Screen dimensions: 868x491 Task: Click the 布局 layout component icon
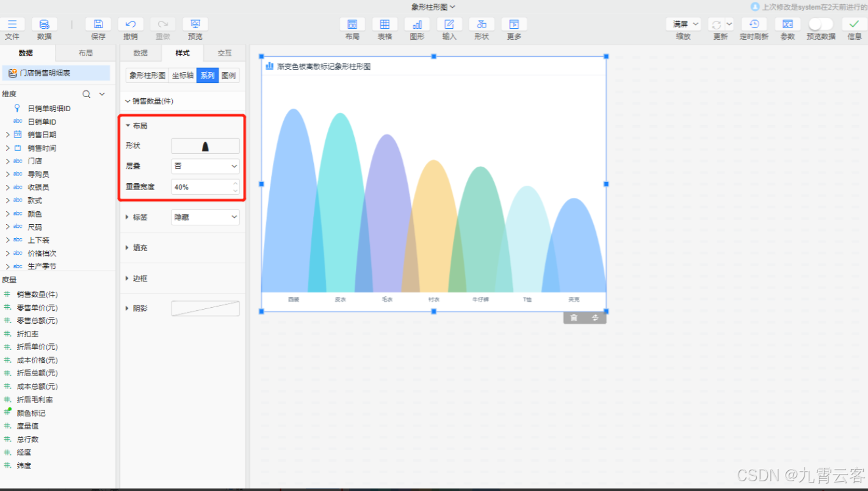352,24
